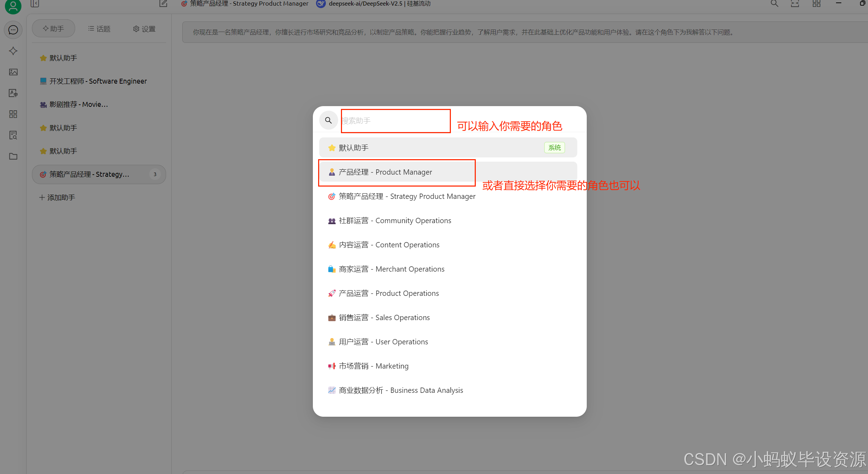Image resolution: width=868 pixels, height=474 pixels.
Task: Open the agents star sidebar icon
Action: [x=13, y=51]
